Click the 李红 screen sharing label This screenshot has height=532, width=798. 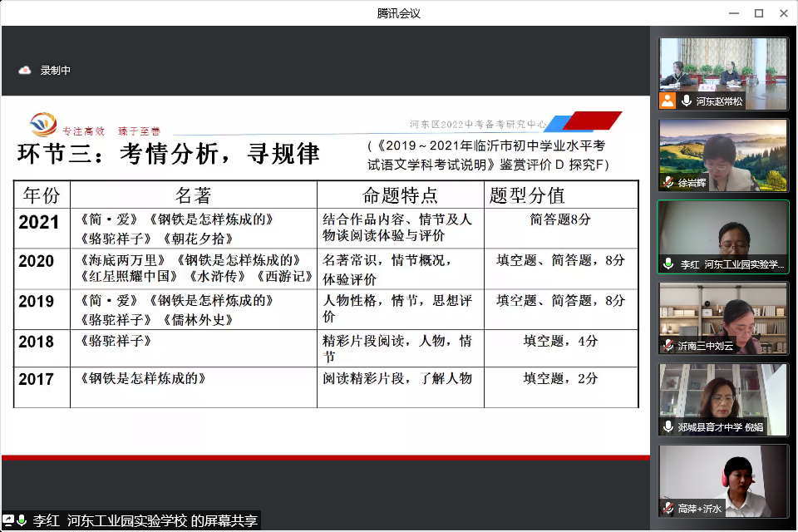pyautogui.click(x=145, y=521)
